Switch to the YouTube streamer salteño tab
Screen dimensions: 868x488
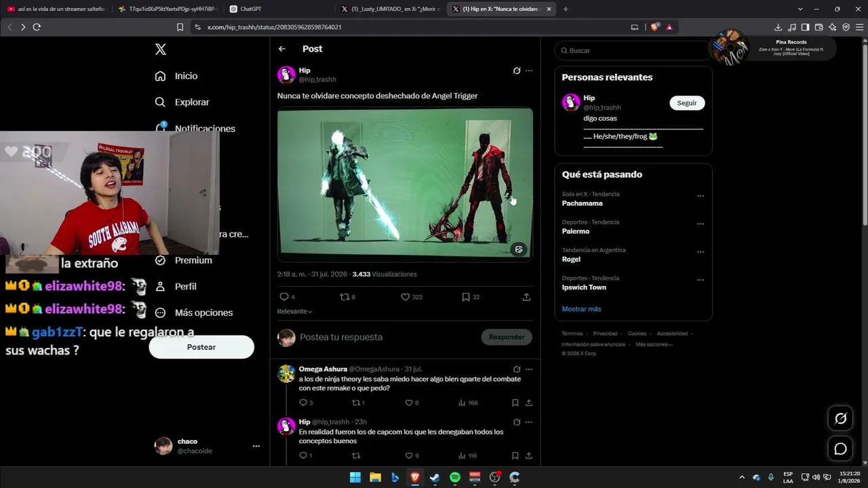[56, 9]
